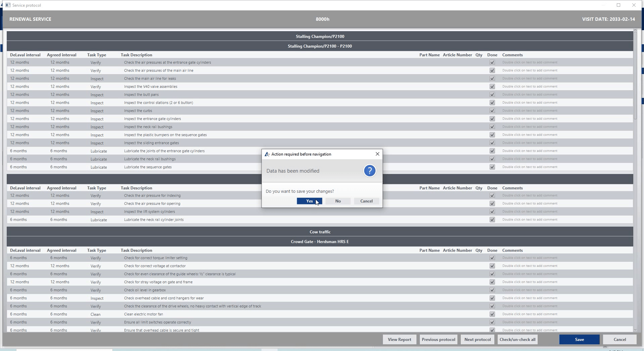
Task: Add comment for Check for correct voltage at contactor
Action: [530, 266]
